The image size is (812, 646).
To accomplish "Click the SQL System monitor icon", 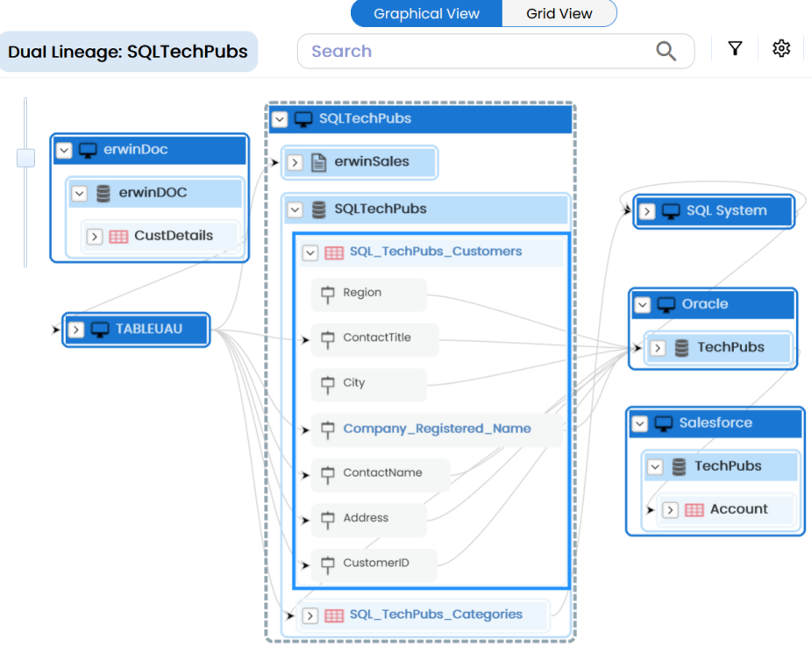I will 671,212.
